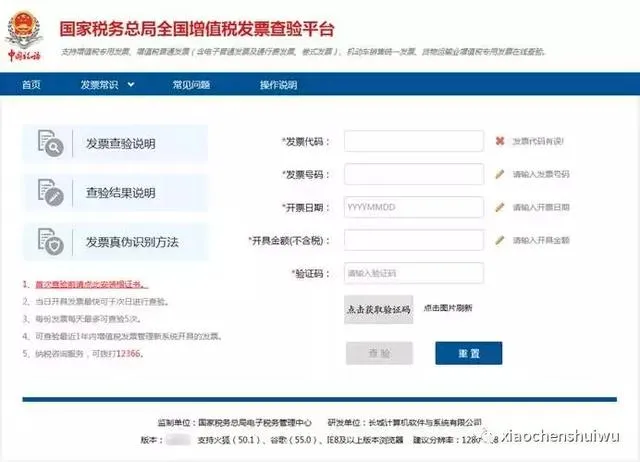
Task: Click the 重置 reset button
Action: [x=469, y=353]
